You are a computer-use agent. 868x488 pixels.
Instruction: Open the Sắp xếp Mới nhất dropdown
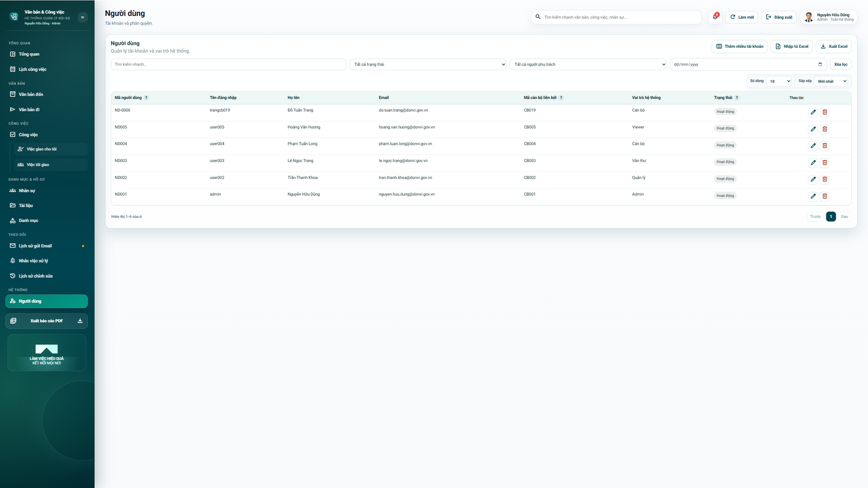coord(832,81)
